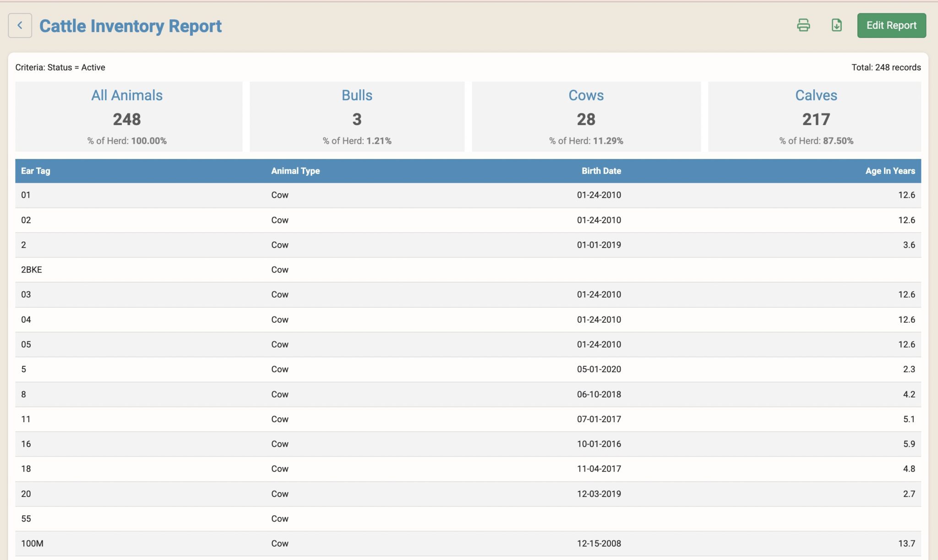Open the record with ear tag 01
Viewport: 938px width, 560px height.
pos(26,195)
